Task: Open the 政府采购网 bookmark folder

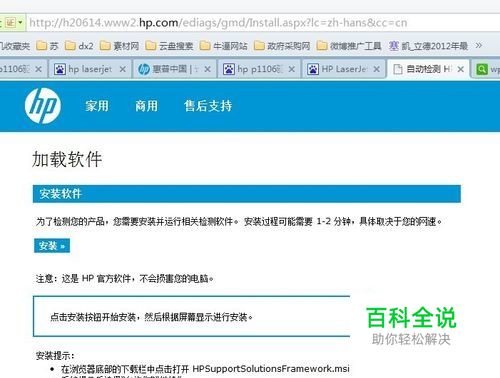Action: point(282,46)
